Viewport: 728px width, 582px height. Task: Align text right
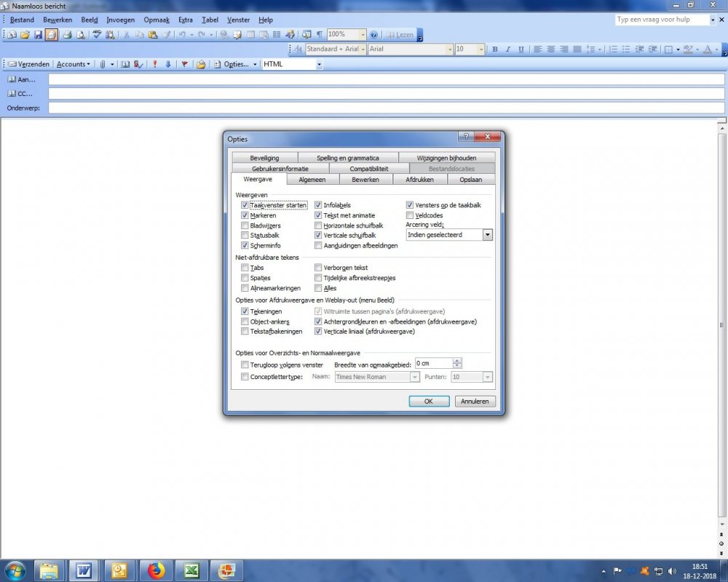pos(563,49)
